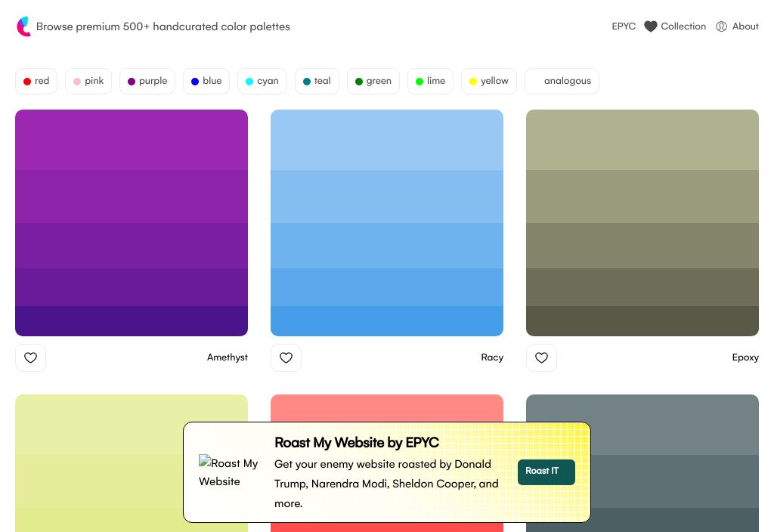Favorite the Racy palette heart button
774x532 pixels.
click(x=286, y=357)
